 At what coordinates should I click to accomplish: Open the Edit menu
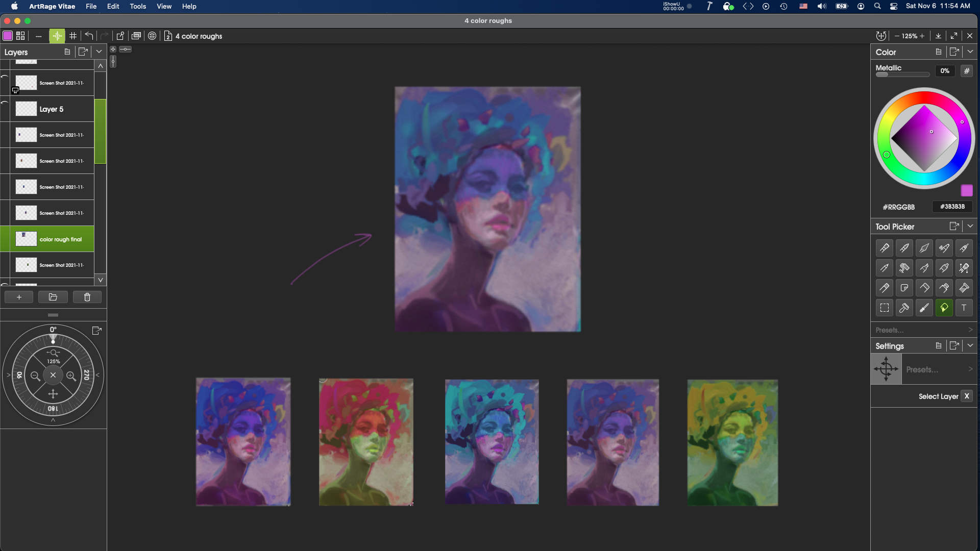click(113, 6)
